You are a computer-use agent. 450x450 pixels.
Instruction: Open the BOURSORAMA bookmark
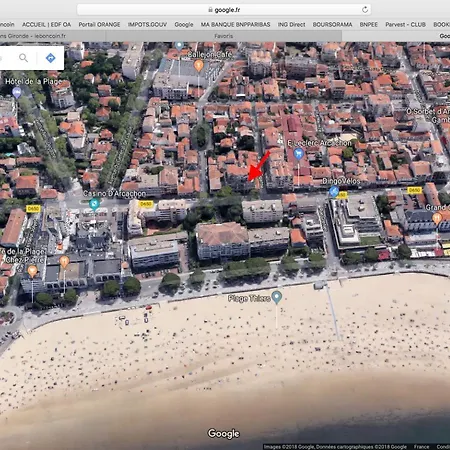point(332,24)
